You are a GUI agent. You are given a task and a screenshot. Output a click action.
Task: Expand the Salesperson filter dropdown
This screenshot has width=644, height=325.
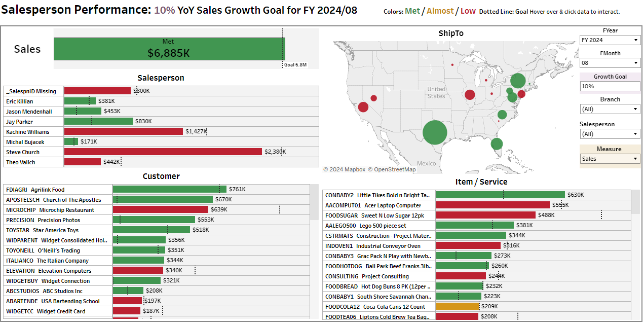610,134
